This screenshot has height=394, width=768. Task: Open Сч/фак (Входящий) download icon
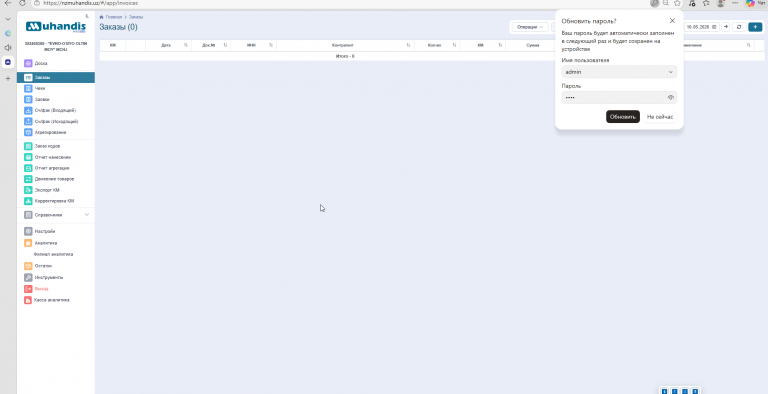click(x=28, y=110)
